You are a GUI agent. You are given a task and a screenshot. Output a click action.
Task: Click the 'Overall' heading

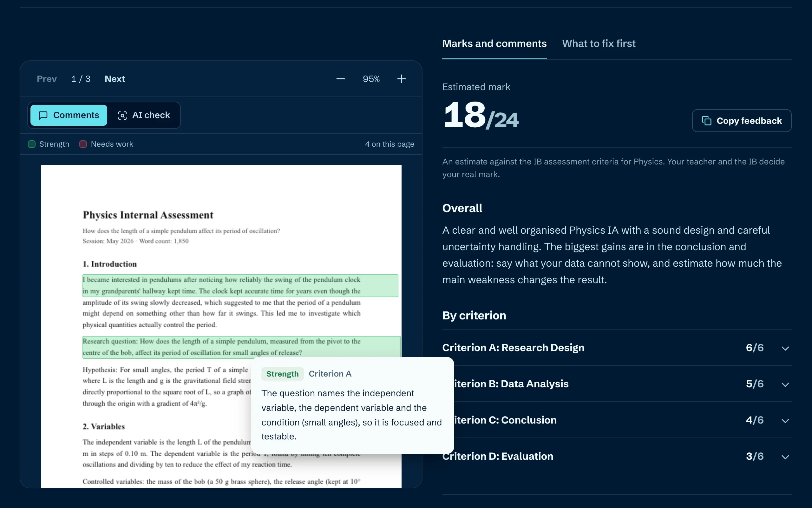click(462, 208)
